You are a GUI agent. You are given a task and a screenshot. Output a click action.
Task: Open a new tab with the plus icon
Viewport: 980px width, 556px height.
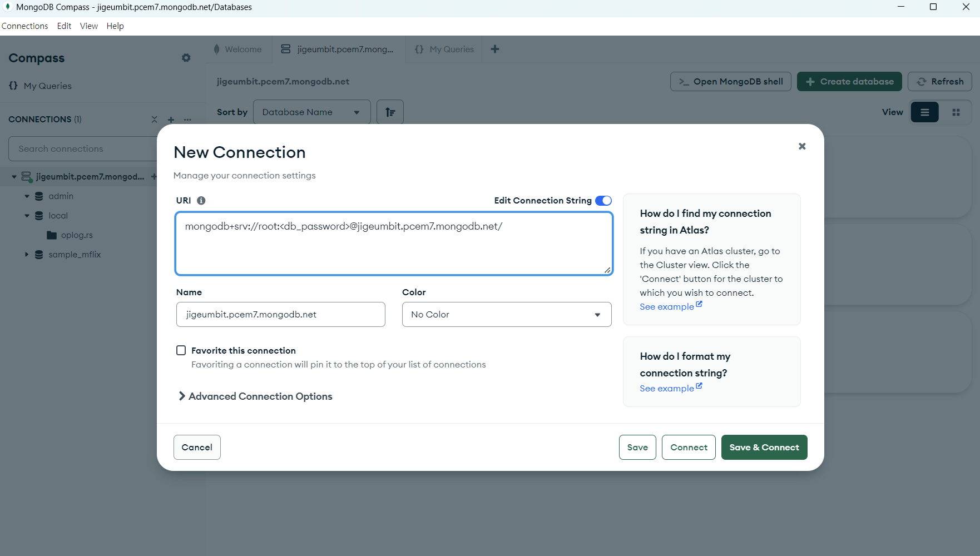coord(495,49)
